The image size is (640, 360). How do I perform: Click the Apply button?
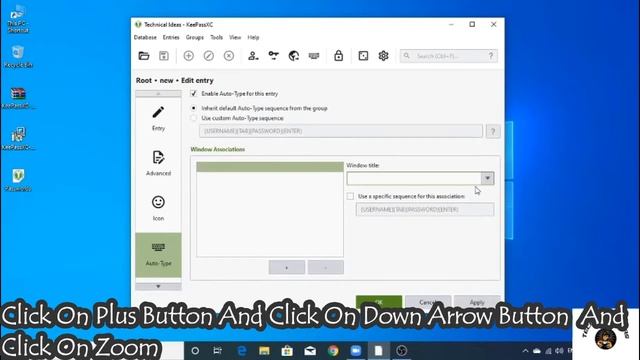(x=477, y=302)
